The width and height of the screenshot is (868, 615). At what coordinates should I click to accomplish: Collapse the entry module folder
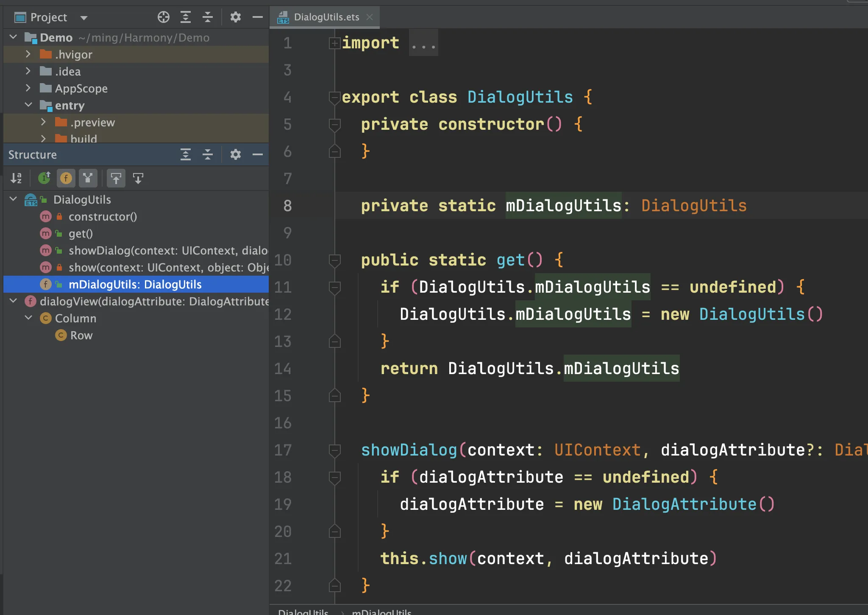point(28,105)
